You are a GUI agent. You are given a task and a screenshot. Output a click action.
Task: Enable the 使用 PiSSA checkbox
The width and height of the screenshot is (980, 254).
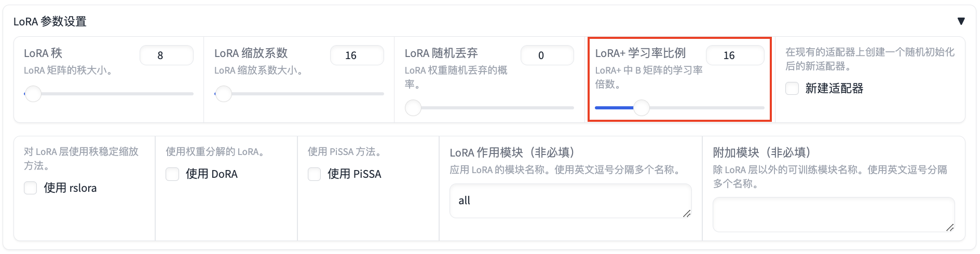point(315,174)
